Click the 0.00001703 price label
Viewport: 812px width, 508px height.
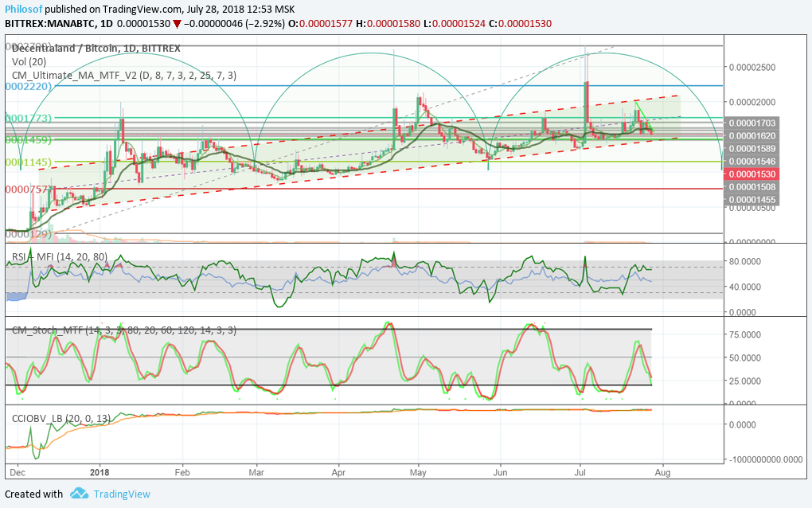751,123
